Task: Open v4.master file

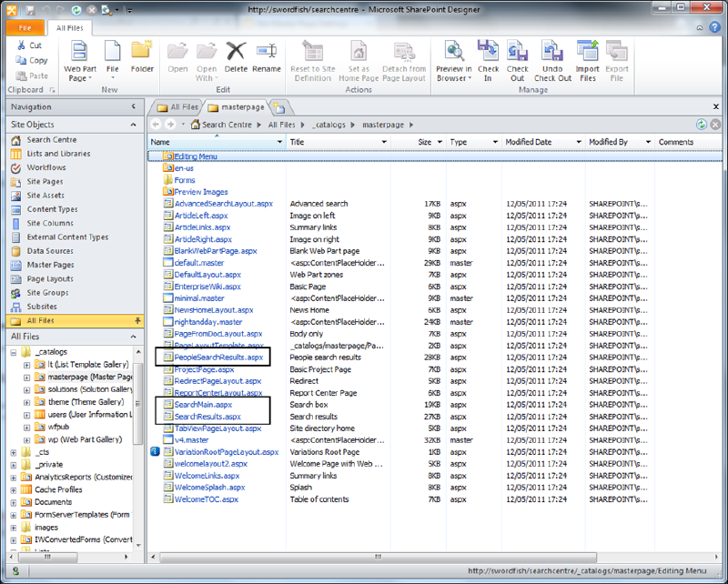Action: point(191,440)
